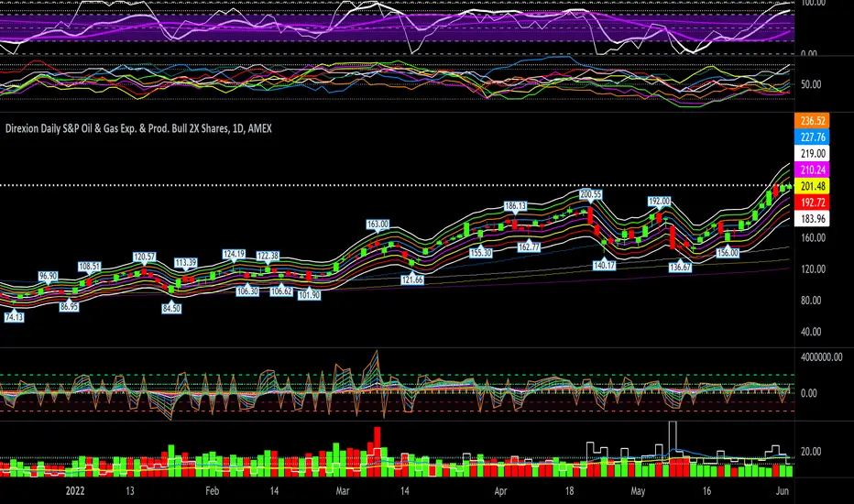This screenshot has width=854, height=504.
Task: Select the 200.55 pivot high label
Action: [x=590, y=194]
